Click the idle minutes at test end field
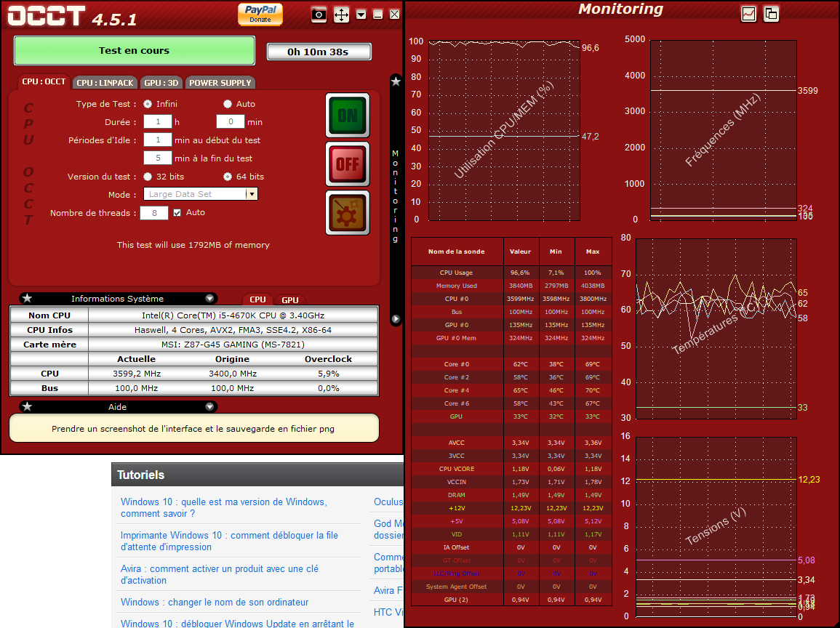Image resolution: width=840 pixels, height=628 pixels. (158, 158)
